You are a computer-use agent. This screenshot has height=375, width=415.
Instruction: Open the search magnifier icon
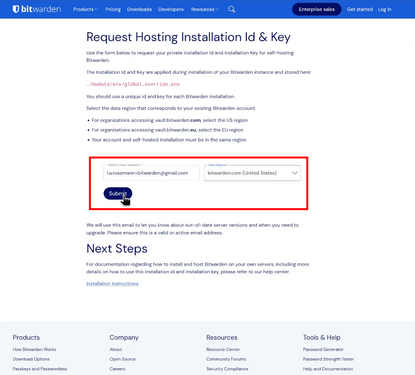(x=231, y=9)
